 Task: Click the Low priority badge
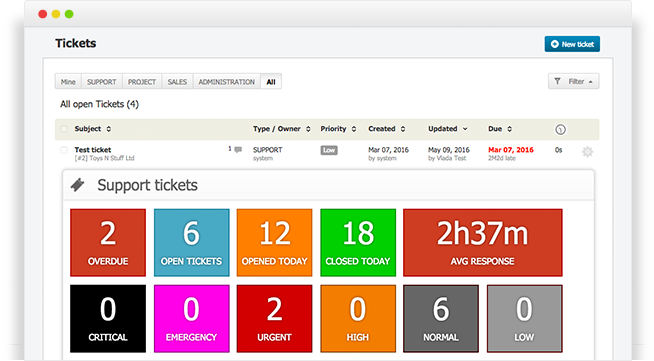[x=329, y=150]
